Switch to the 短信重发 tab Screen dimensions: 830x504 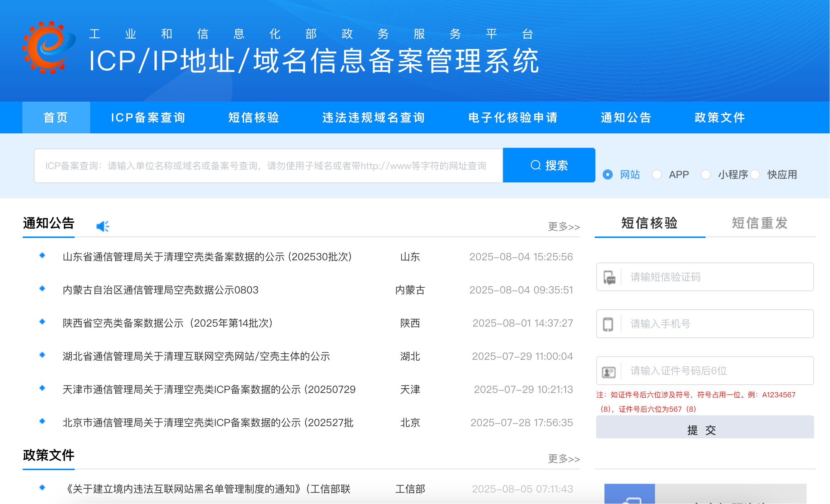[x=760, y=223]
